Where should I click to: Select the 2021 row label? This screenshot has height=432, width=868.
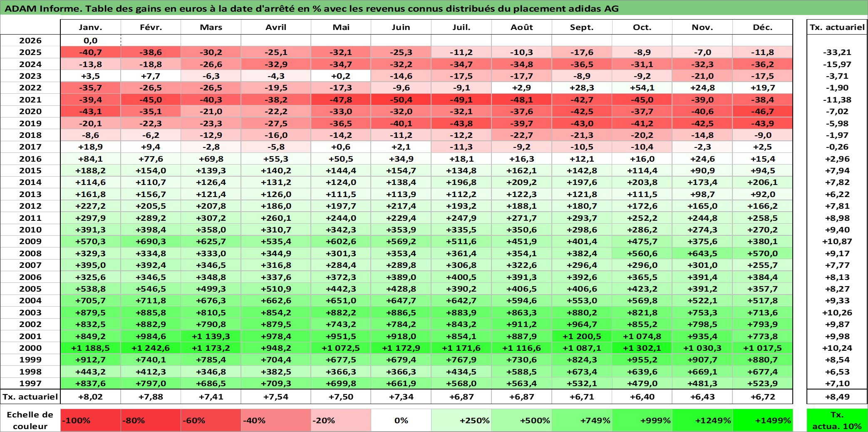[30, 100]
